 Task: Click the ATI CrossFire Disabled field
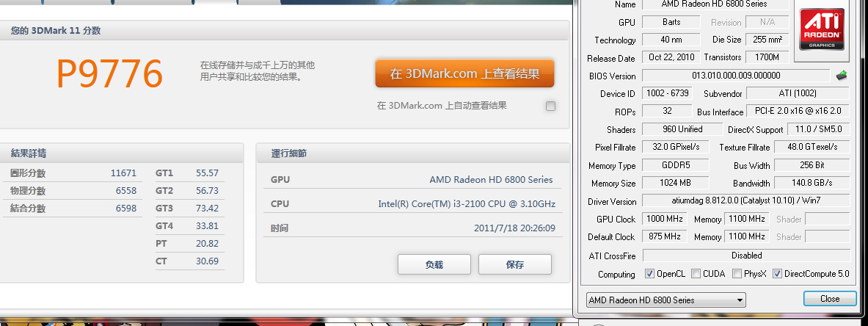point(745,256)
